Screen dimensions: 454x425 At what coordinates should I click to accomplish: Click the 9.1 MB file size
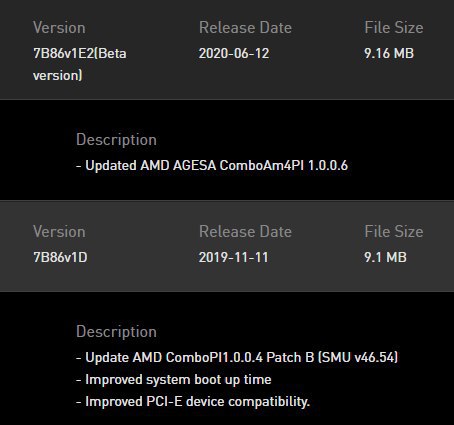click(x=385, y=257)
